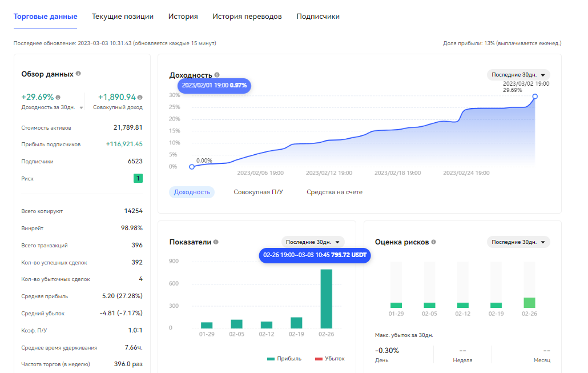Switch to История переводов tab
Viewport: 588px width, 373px height.
point(247,17)
